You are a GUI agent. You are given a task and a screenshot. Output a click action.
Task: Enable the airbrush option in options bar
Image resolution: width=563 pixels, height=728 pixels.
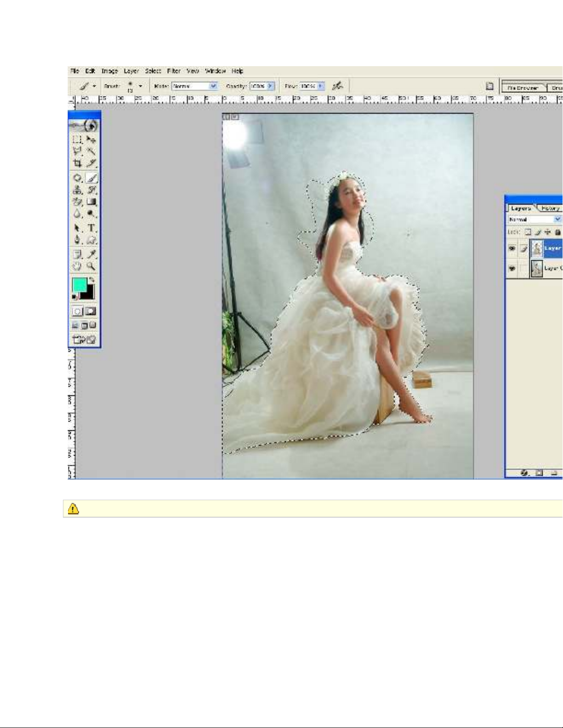click(337, 86)
